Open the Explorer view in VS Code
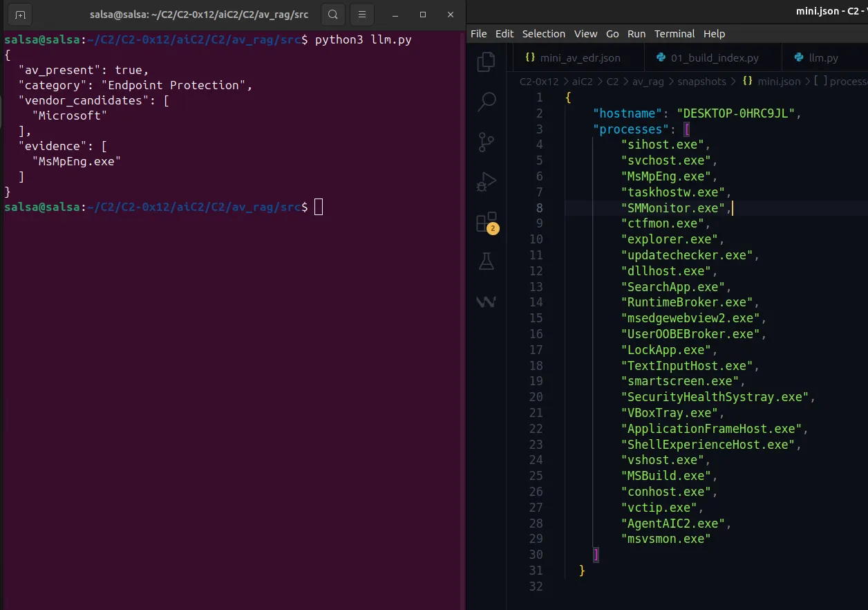The width and height of the screenshot is (868, 610). point(487,62)
